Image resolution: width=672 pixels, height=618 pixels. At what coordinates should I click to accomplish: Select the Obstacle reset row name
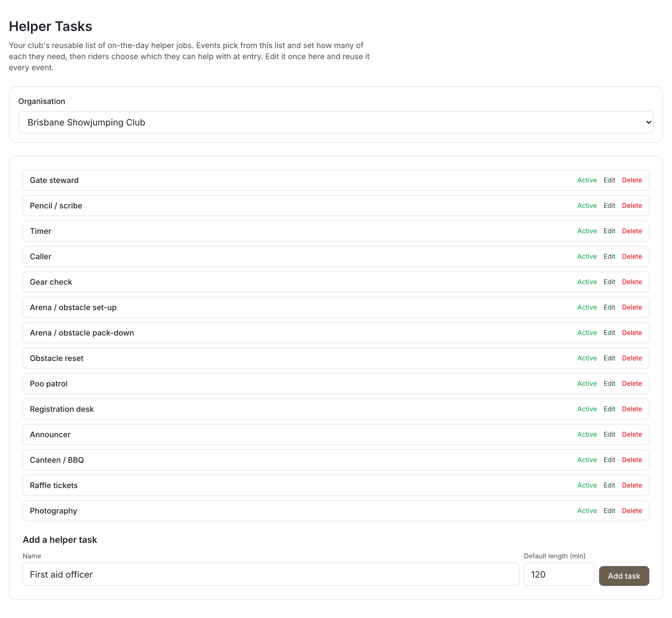56,358
